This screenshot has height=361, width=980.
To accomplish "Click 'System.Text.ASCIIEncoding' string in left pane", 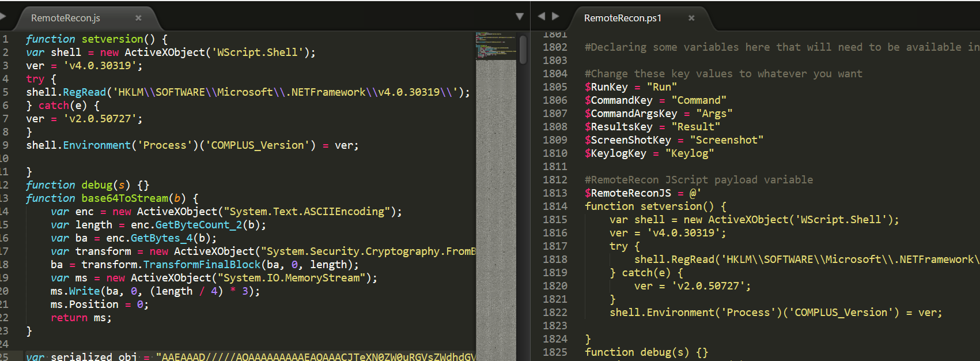I will tap(307, 212).
